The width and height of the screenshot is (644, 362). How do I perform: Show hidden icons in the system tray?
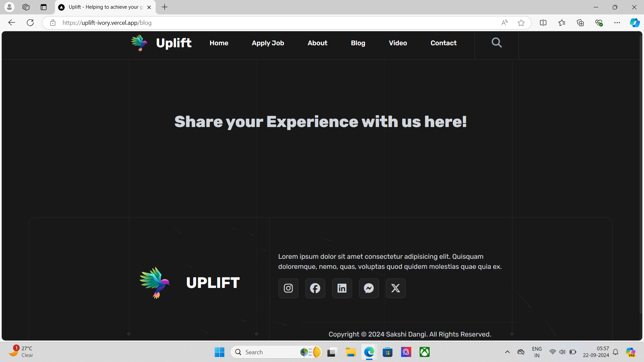point(507,352)
